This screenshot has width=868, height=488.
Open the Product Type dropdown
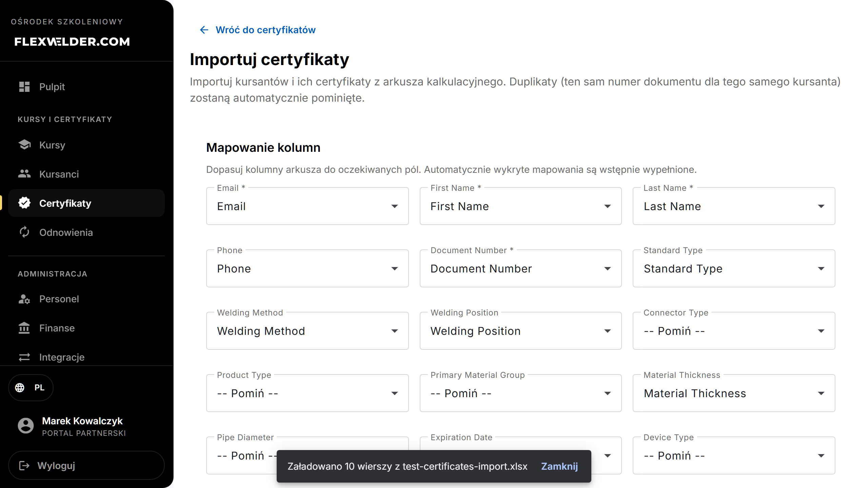pyautogui.click(x=307, y=393)
